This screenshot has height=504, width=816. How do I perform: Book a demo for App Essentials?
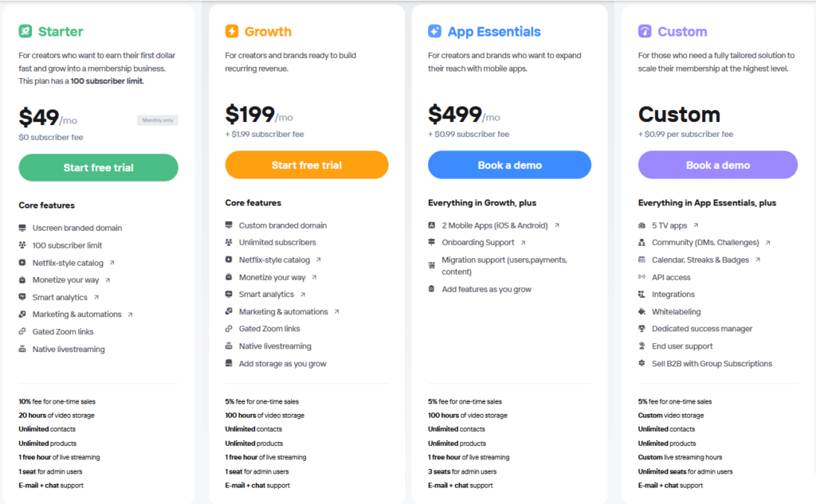click(509, 164)
